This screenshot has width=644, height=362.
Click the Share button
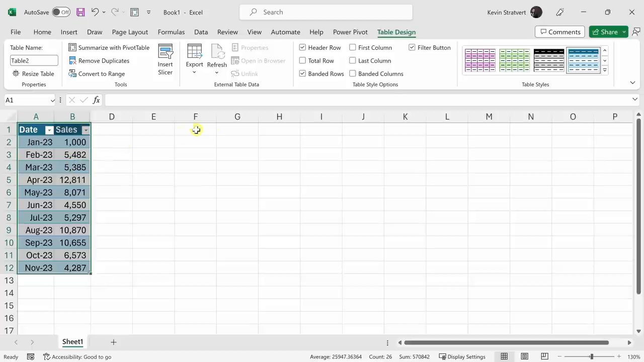tap(605, 32)
